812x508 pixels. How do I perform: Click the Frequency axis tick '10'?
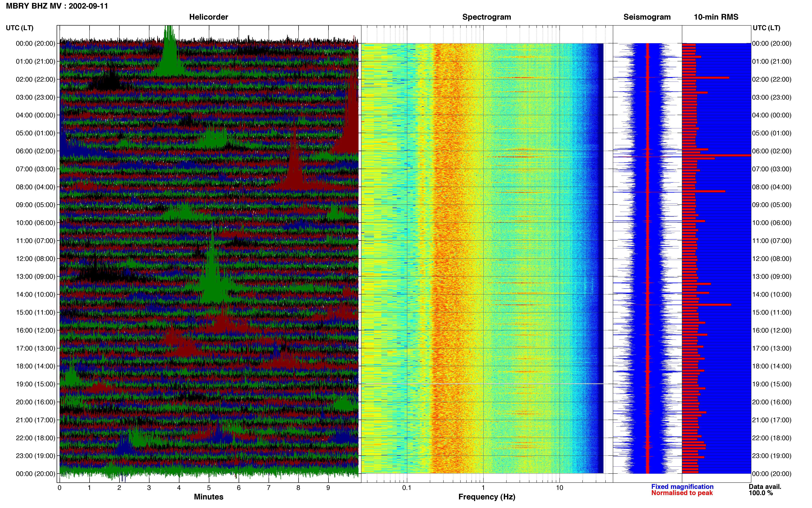[x=559, y=488]
